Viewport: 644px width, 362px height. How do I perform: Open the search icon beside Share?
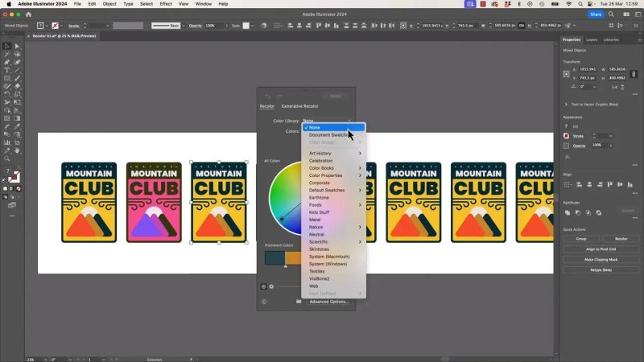(x=611, y=14)
